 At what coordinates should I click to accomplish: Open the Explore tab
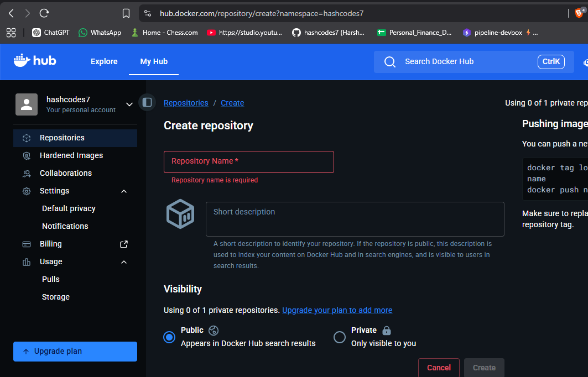[x=104, y=61]
